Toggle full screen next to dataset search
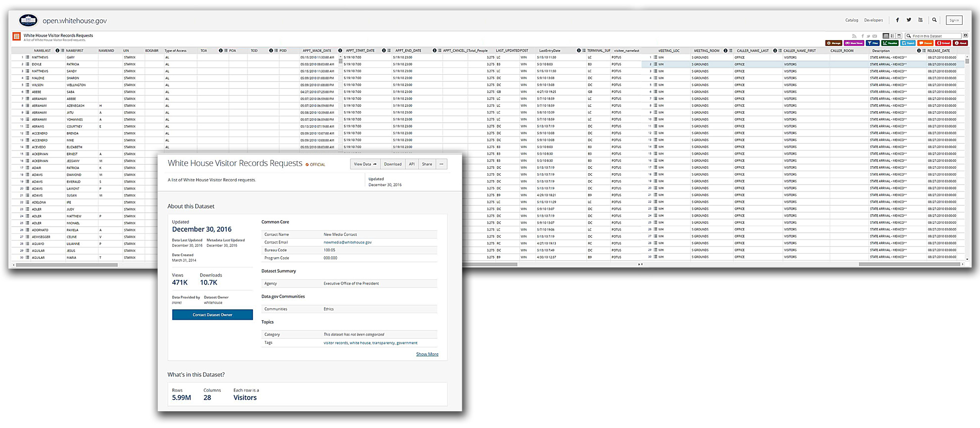The height and width of the screenshot is (428, 980). click(x=965, y=36)
